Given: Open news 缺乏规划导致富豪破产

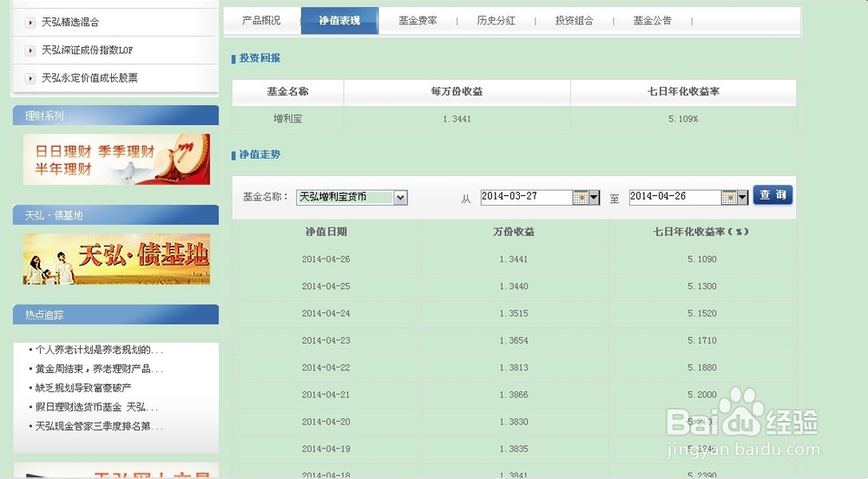Looking at the screenshot, I should [83, 388].
